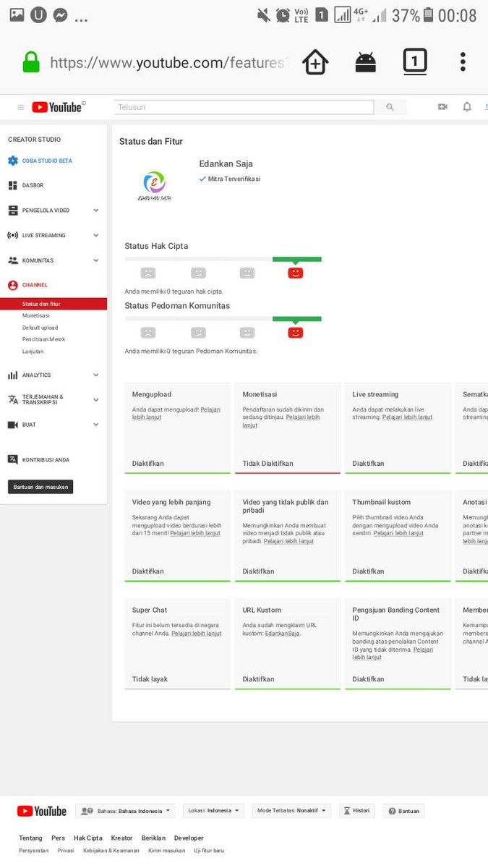Click the Histori button in footer
488x868 pixels.
pyautogui.click(x=356, y=811)
